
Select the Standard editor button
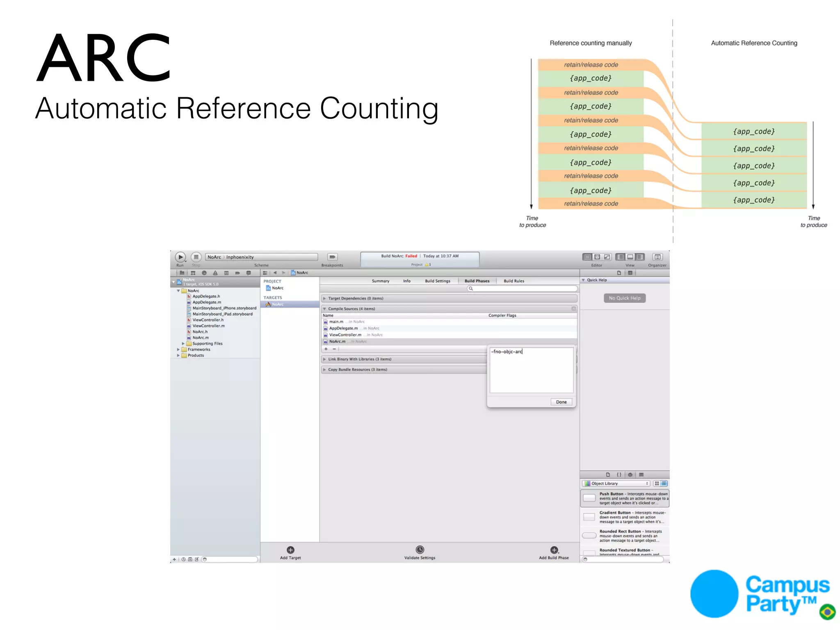coord(587,257)
